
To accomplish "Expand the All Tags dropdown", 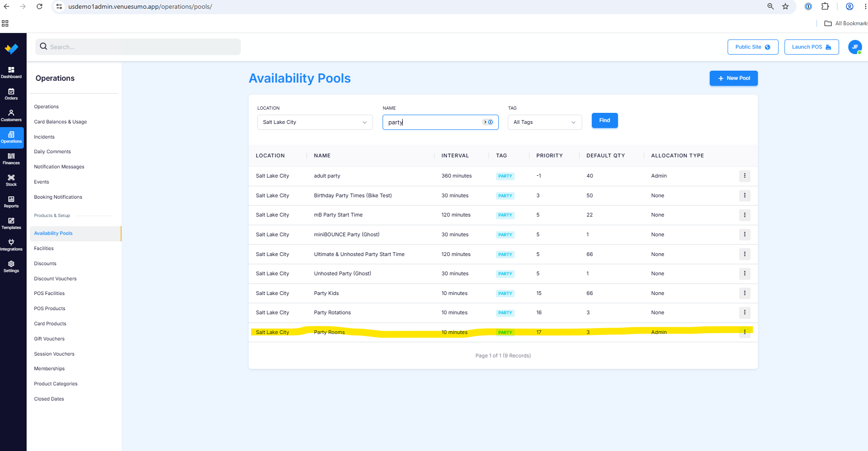I will tap(545, 122).
